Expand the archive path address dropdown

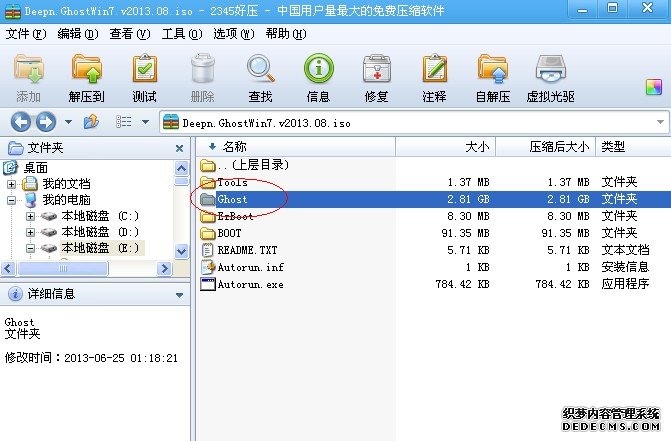tap(660, 122)
